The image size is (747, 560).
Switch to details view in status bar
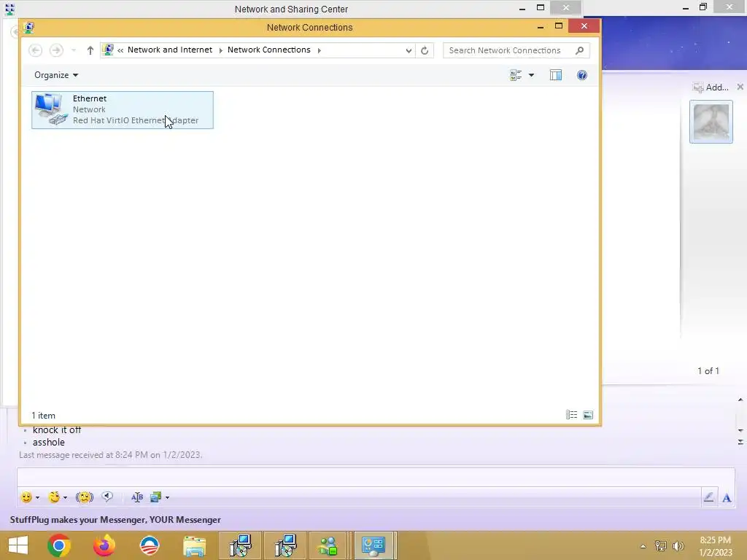click(x=571, y=415)
